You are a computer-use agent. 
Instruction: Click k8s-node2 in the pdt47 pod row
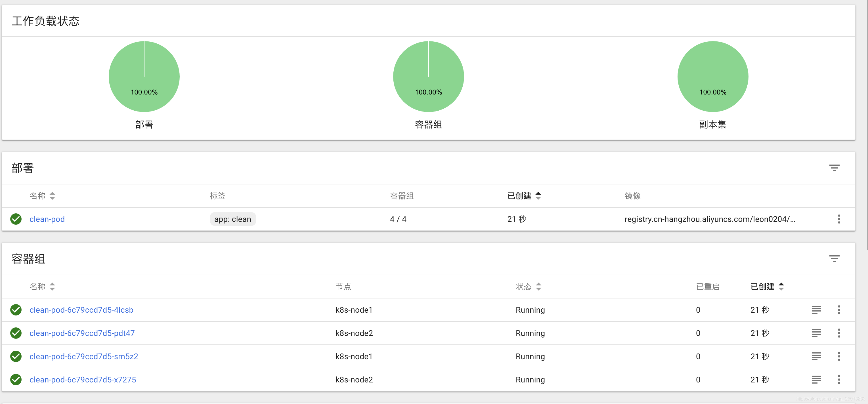354,333
